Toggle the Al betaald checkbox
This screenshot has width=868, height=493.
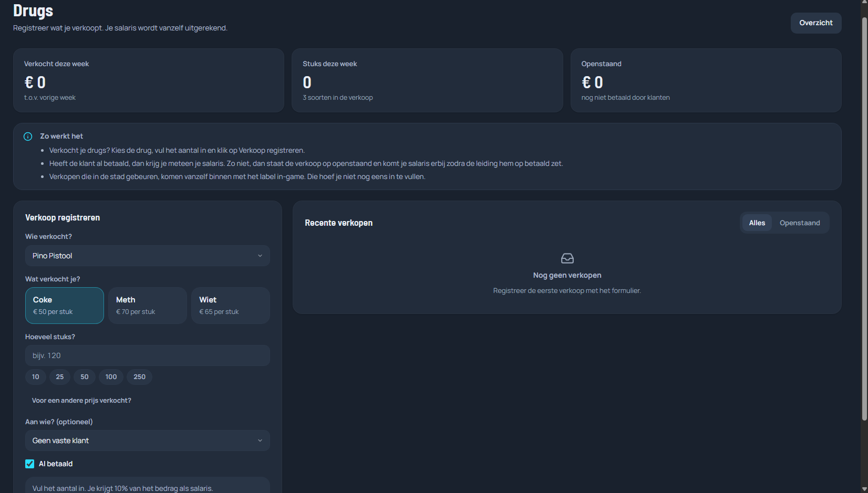coord(30,464)
